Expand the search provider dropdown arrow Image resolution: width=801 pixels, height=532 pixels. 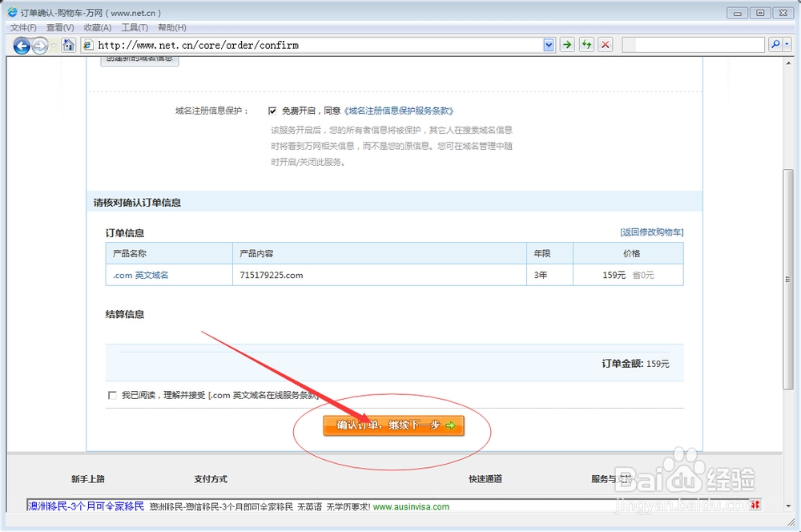[x=787, y=45]
